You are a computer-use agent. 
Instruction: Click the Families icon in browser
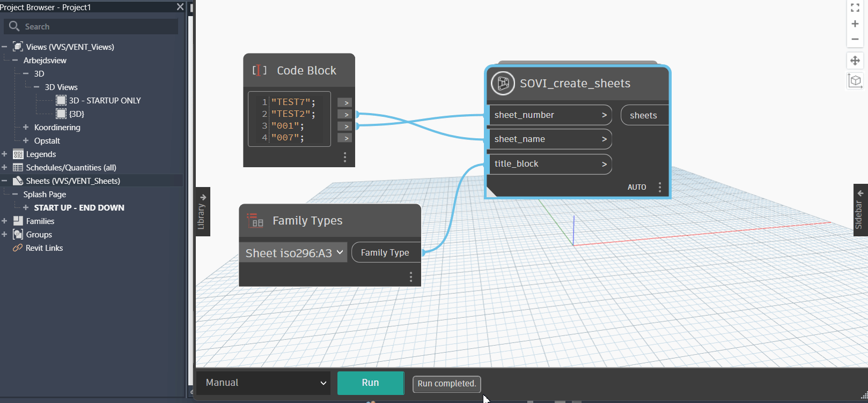[x=18, y=221]
